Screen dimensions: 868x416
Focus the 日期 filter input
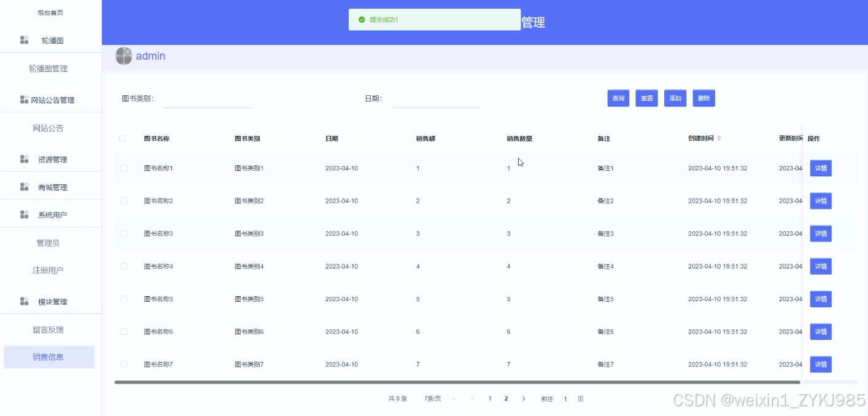[x=435, y=98]
